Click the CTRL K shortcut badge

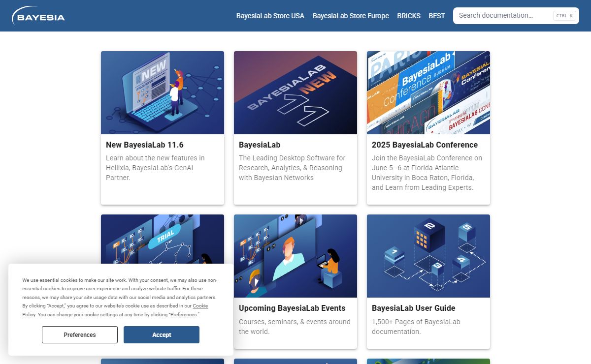tap(564, 16)
